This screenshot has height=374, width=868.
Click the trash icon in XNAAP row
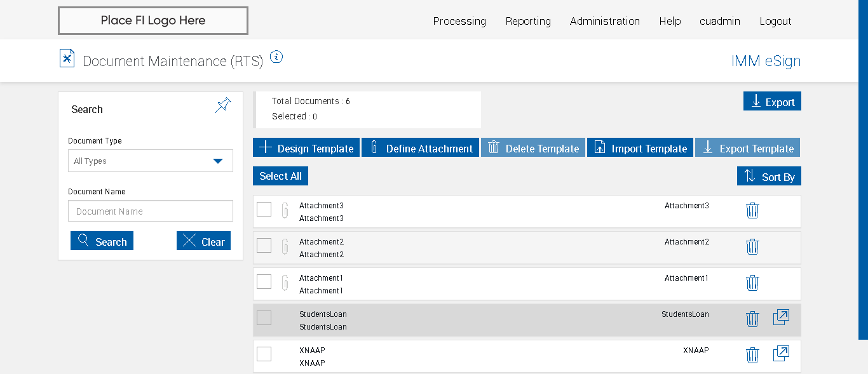(752, 355)
